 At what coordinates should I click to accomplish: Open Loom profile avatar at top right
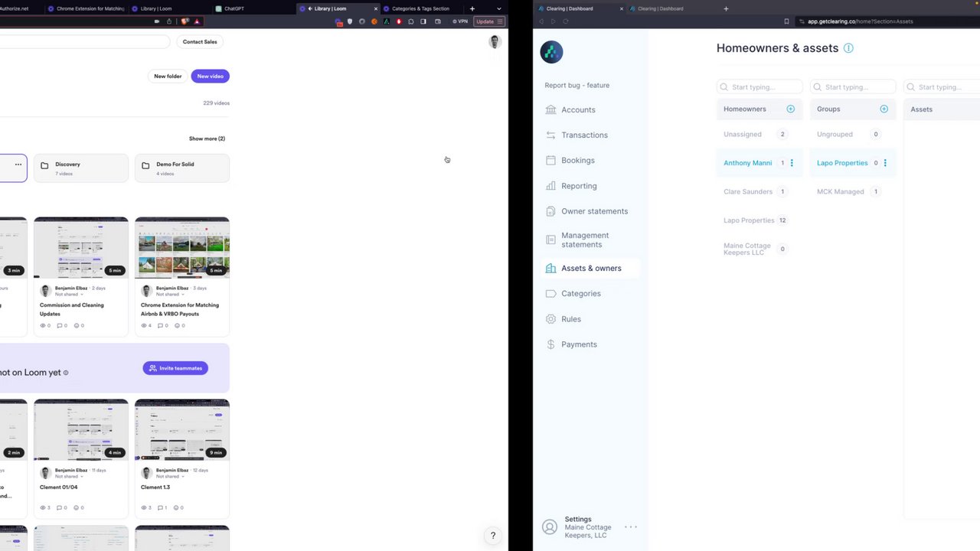point(495,42)
